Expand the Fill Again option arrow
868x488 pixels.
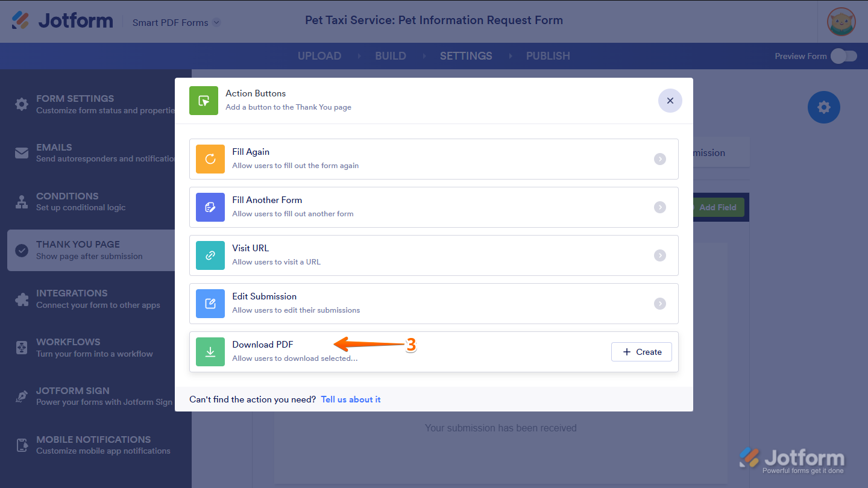660,159
